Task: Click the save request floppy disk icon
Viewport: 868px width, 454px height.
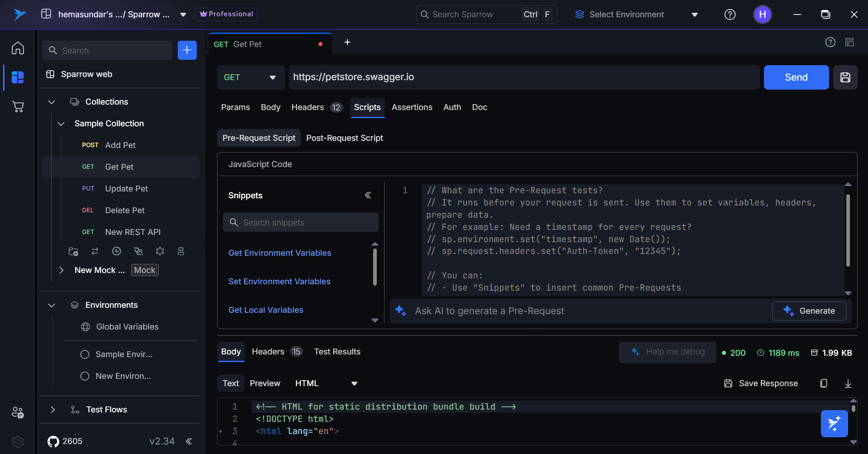Action: [845, 77]
